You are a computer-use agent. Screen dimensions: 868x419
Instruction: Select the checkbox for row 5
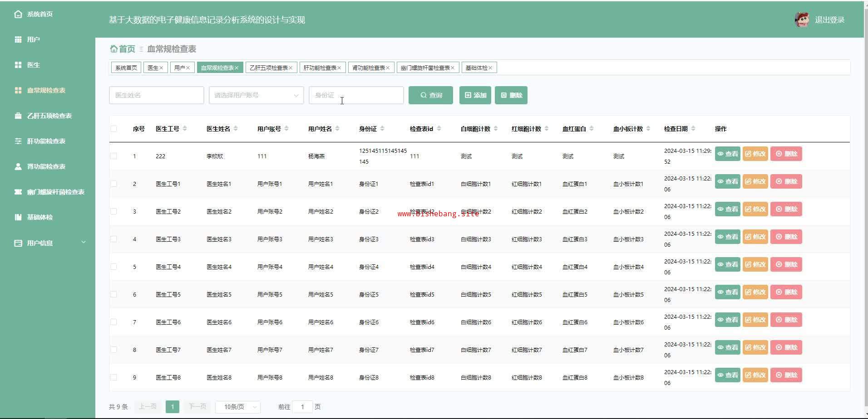(x=113, y=267)
